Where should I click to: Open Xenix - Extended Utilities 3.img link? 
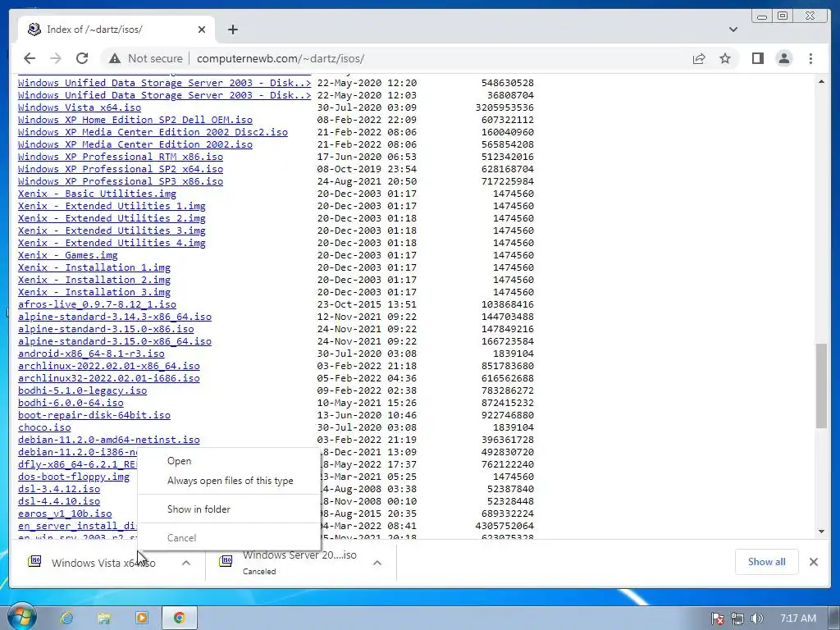pyautogui.click(x=112, y=231)
